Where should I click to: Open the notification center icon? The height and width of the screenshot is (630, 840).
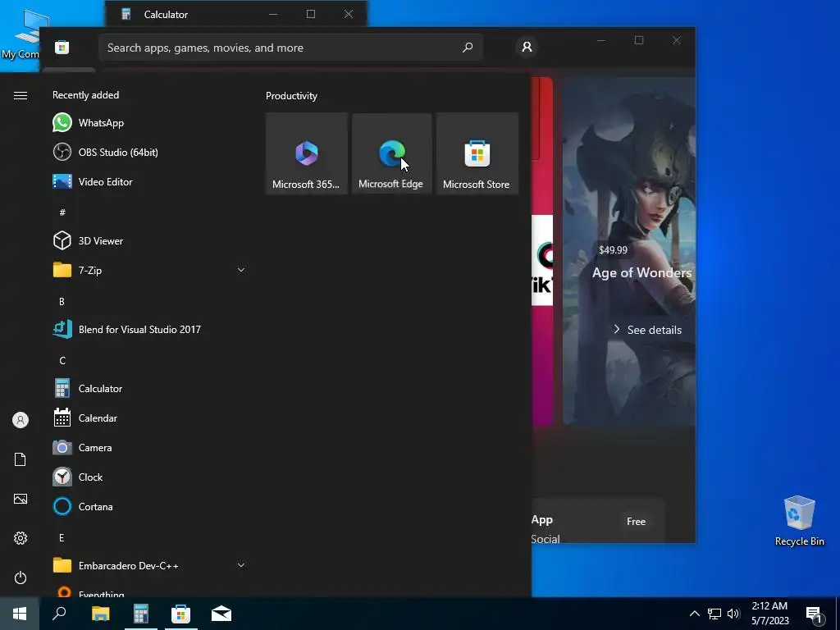tap(815, 614)
